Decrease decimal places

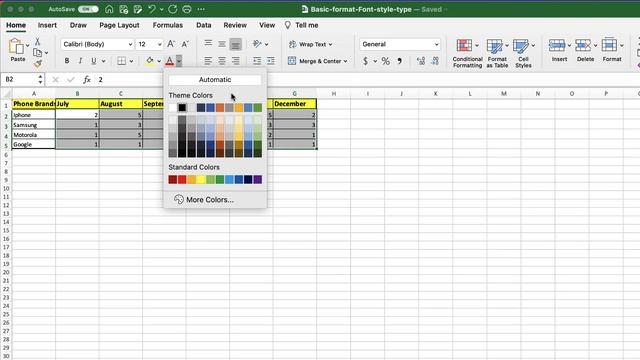tap(435, 61)
